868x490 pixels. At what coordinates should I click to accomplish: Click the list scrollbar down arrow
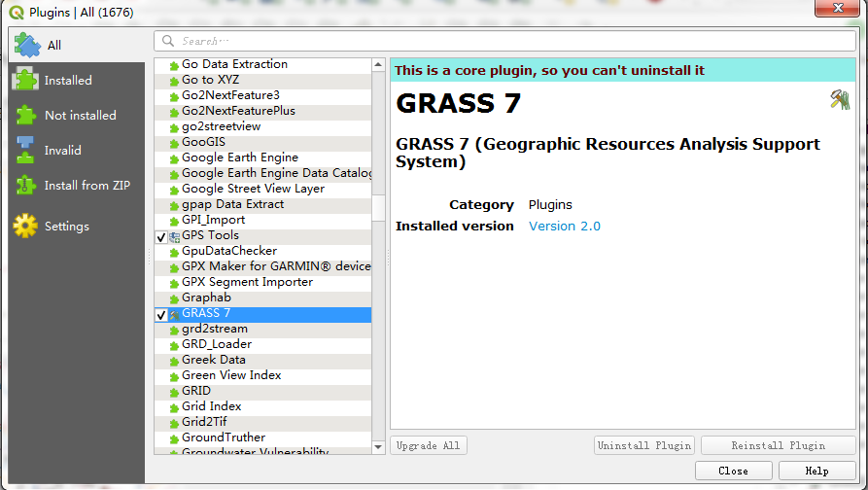(x=378, y=447)
